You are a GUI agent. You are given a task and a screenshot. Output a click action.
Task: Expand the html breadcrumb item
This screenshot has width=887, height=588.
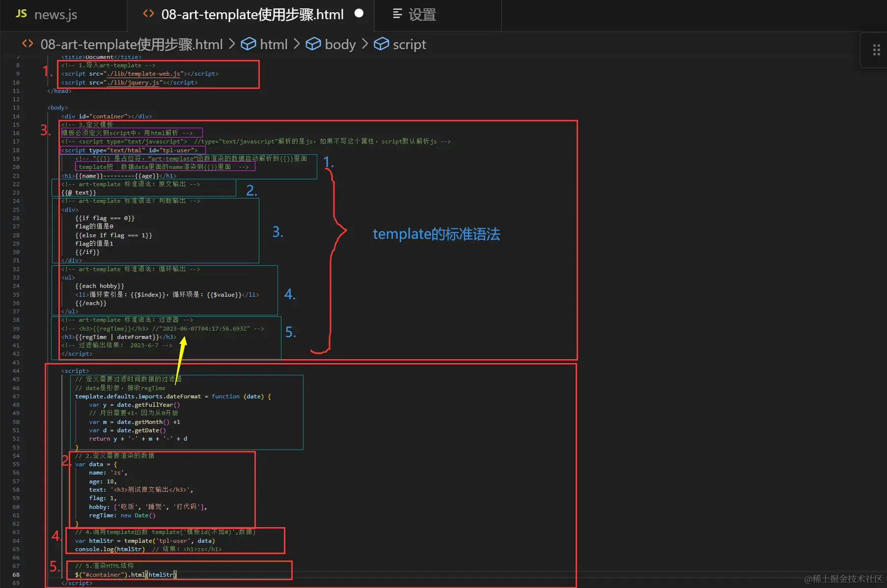tap(274, 44)
